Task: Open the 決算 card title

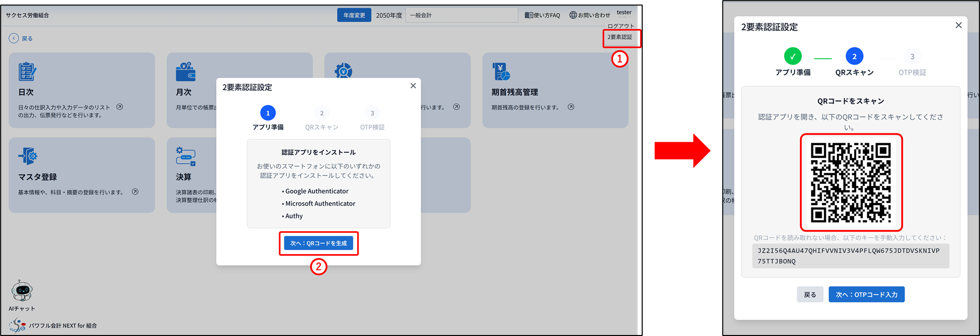Action: pyautogui.click(x=184, y=177)
